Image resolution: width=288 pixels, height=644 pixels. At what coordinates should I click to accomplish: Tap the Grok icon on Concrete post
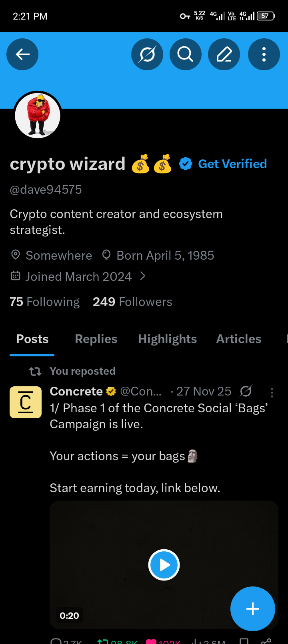tap(246, 392)
